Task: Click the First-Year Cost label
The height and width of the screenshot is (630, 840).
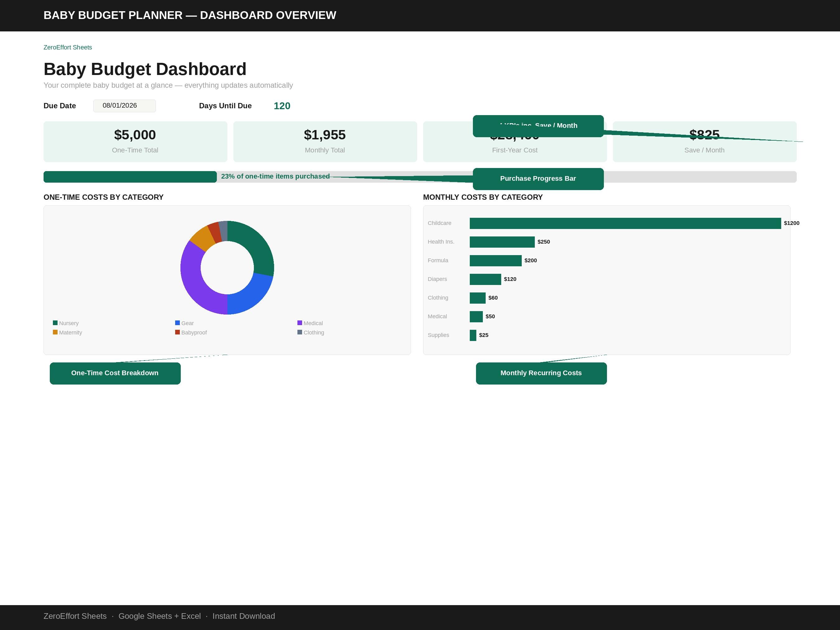Action: [515, 150]
